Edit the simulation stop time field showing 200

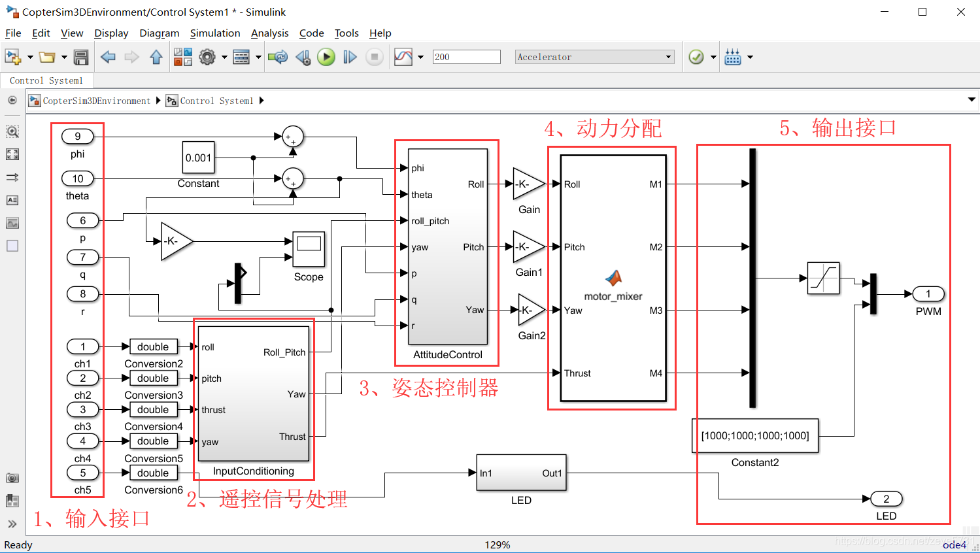466,56
